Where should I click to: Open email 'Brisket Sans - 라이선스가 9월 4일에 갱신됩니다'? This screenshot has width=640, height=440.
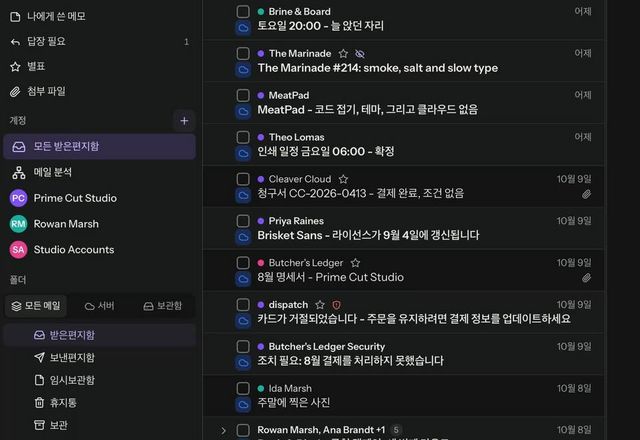coord(368,236)
